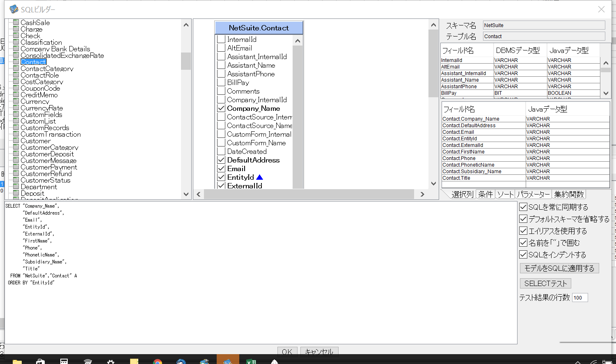Click the table icon beside CustomFields

(16, 114)
